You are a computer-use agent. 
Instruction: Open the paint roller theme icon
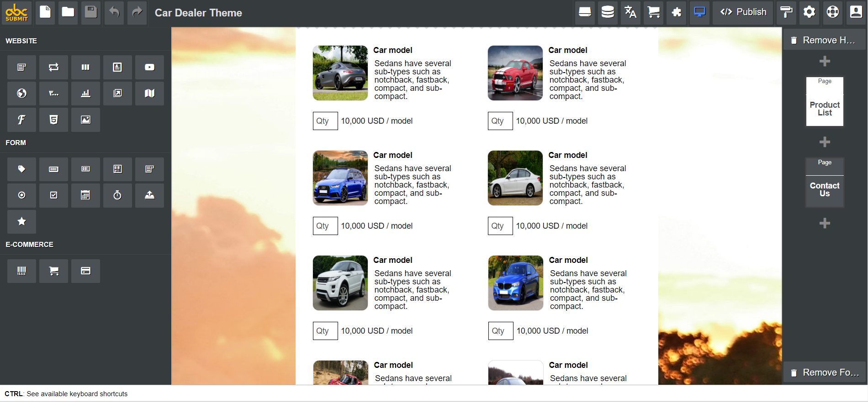tap(786, 12)
